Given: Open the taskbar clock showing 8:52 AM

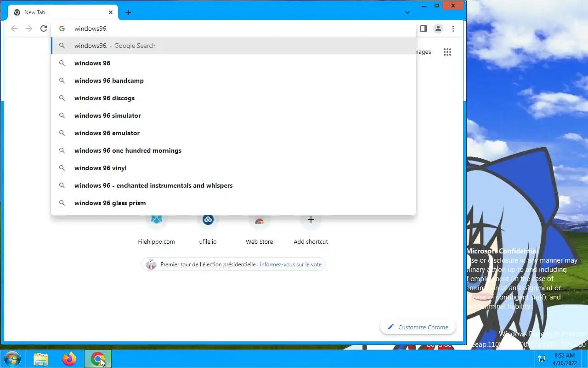Looking at the screenshot, I should tap(564, 359).
